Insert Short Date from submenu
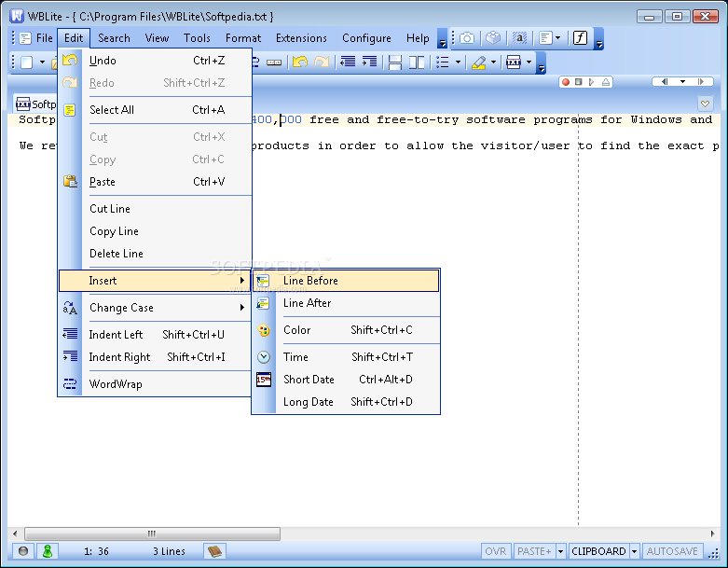 [346, 380]
